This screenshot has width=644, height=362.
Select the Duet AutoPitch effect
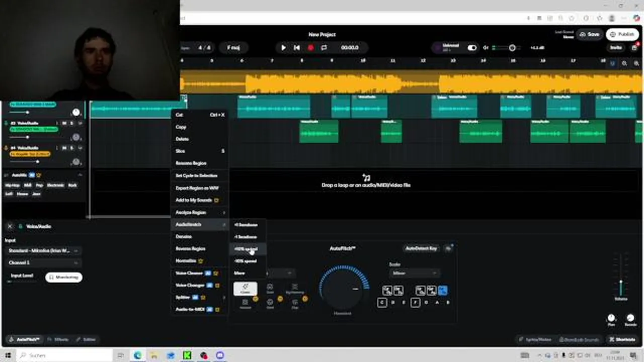[x=270, y=288]
